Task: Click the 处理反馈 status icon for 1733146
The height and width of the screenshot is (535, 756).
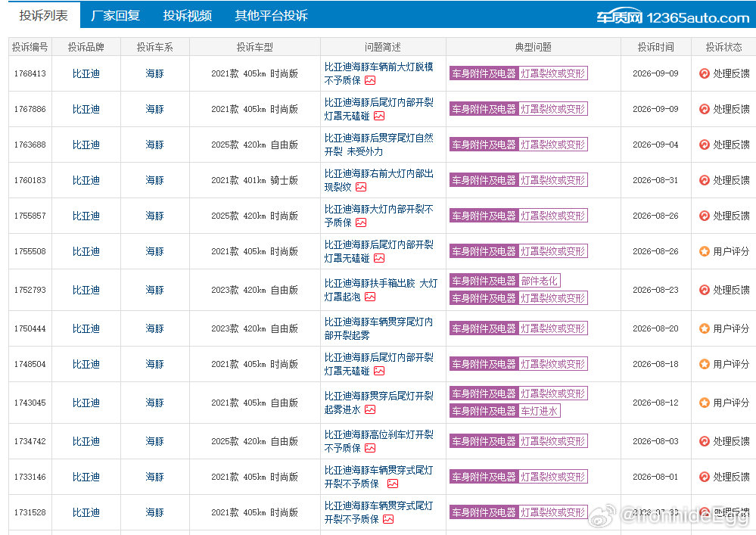Action: [705, 477]
